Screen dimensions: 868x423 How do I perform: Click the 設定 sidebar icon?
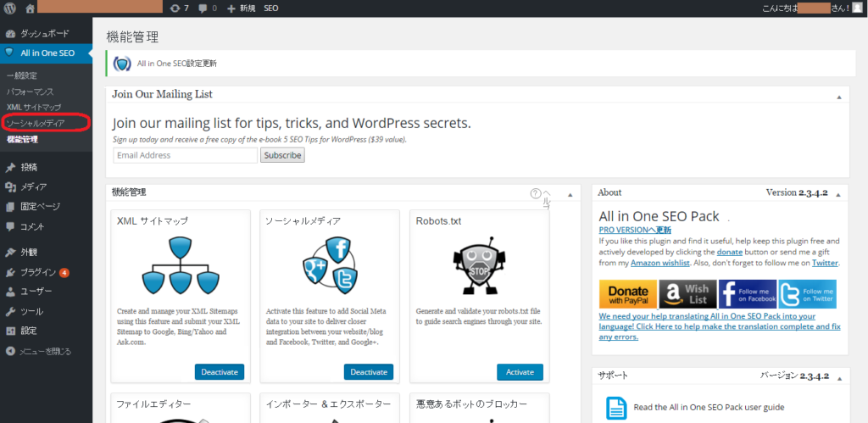[x=10, y=331]
